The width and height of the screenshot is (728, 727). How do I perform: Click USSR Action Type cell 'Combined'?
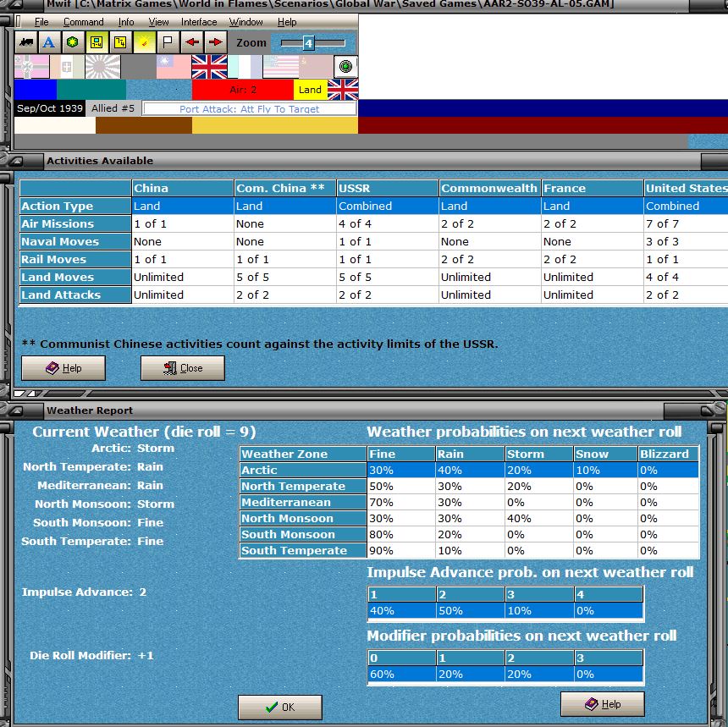[388, 207]
